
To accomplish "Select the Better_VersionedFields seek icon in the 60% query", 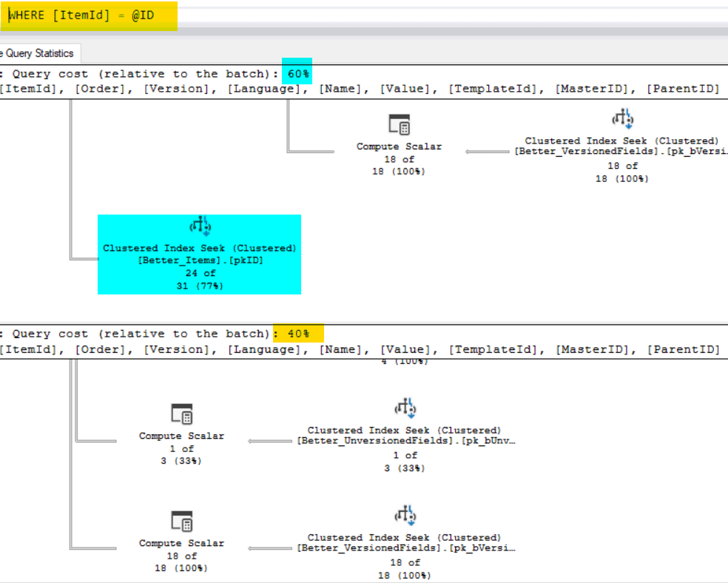I will coord(622,118).
